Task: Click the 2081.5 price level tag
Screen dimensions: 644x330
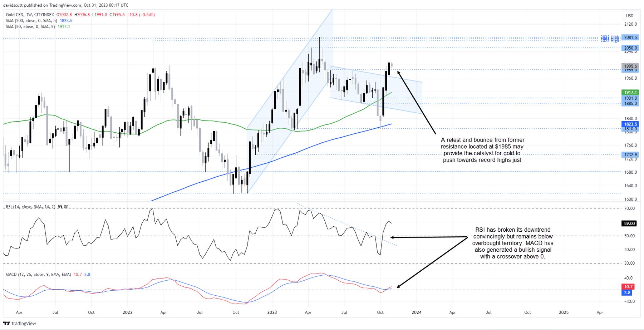Action: (x=630, y=38)
